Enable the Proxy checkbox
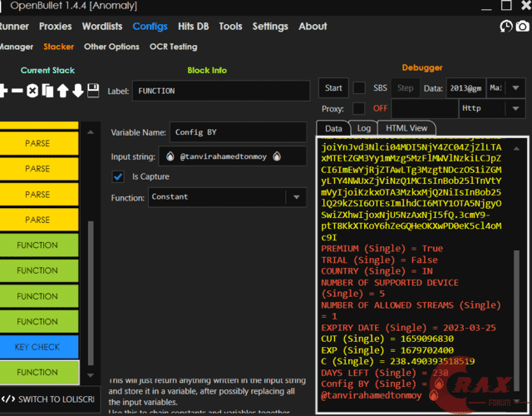Screen dimensions: 532x416 [x=359, y=108]
